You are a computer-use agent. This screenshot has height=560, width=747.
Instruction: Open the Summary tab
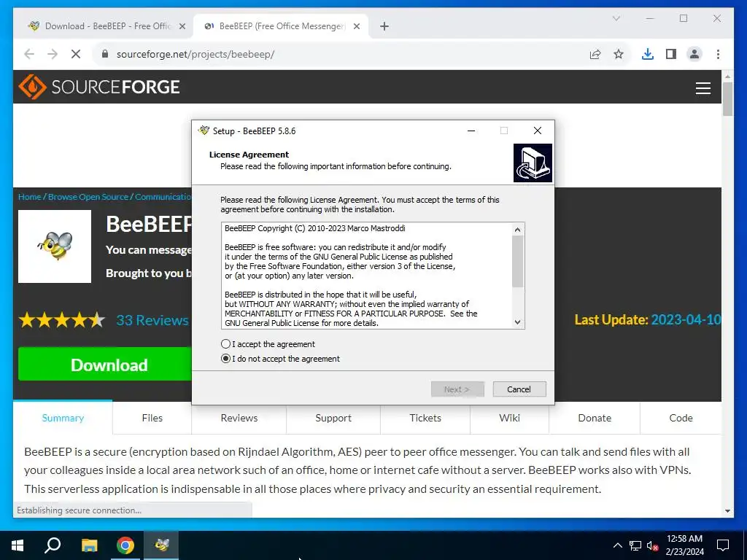pos(63,418)
